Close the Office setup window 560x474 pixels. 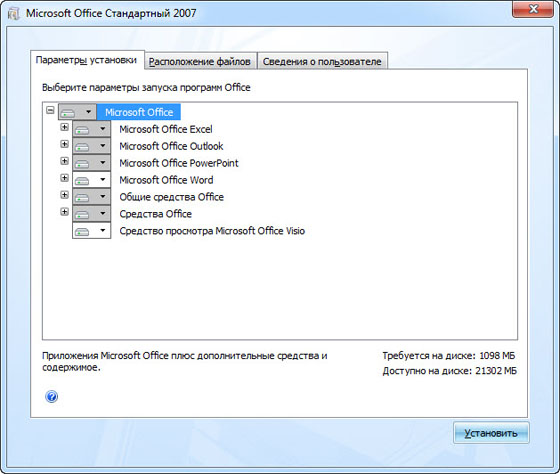tap(533, 9)
